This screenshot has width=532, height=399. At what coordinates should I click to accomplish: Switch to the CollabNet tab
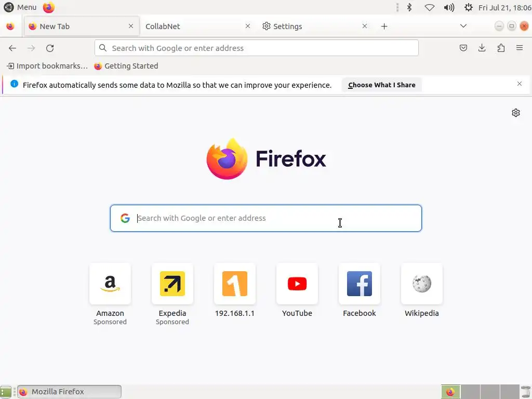coord(198,26)
